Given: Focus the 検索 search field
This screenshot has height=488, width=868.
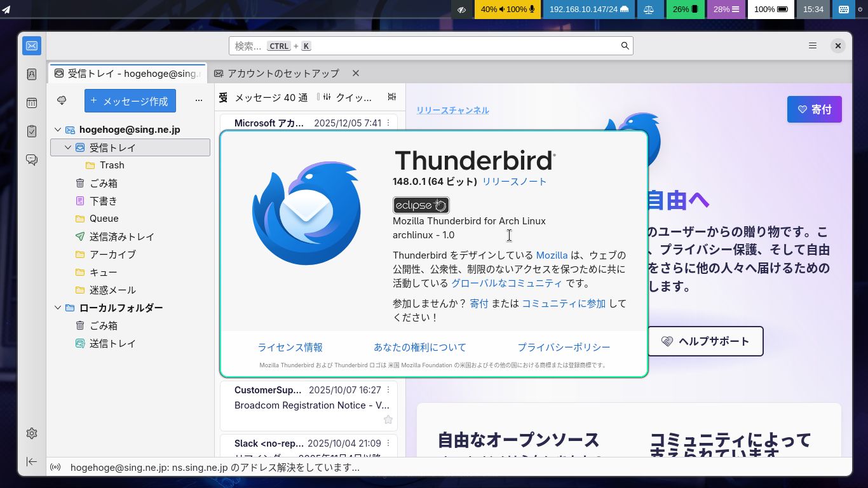Looking at the screenshot, I should click(x=431, y=46).
